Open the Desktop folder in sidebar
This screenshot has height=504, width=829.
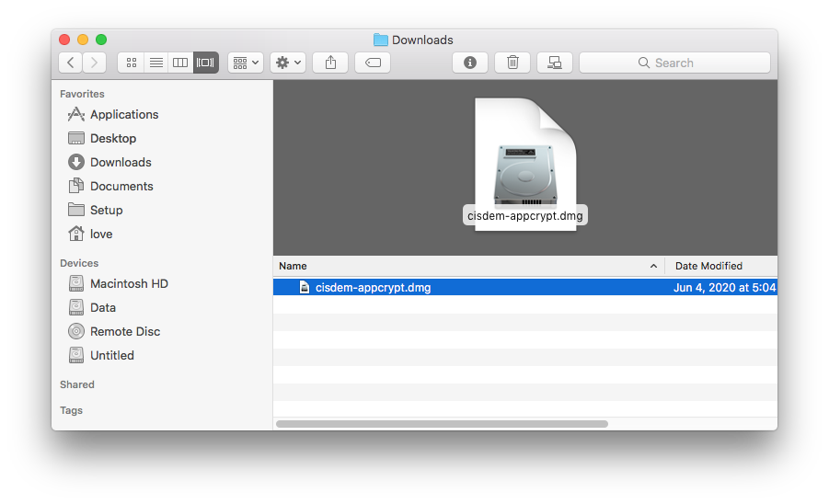112,138
